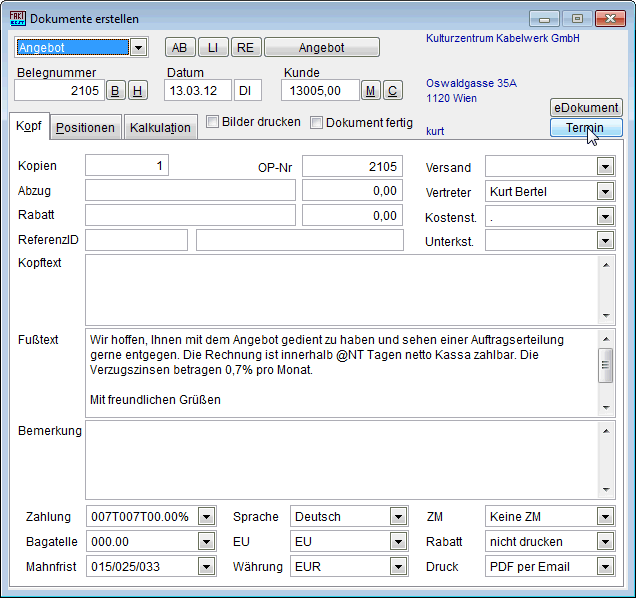Expand the Zahlung dropdown

tap(206, 516)
